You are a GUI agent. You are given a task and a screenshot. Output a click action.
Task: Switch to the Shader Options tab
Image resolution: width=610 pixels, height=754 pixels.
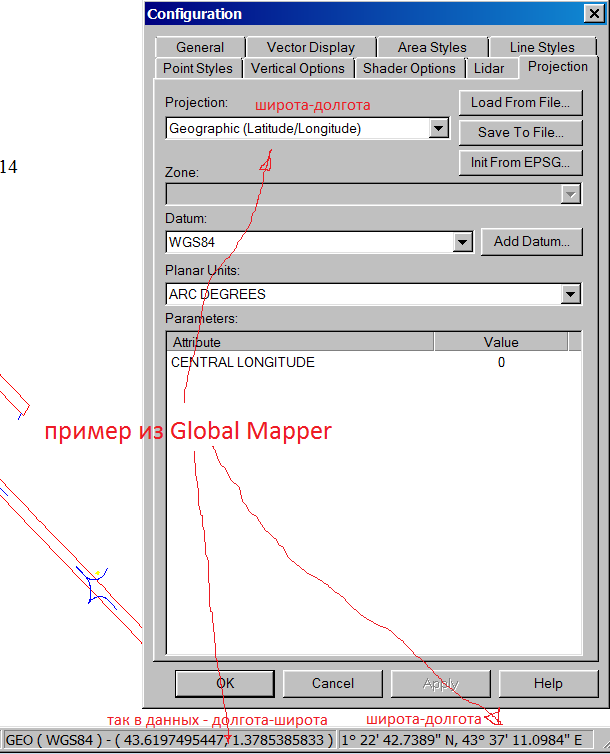(x=410, y=68)
